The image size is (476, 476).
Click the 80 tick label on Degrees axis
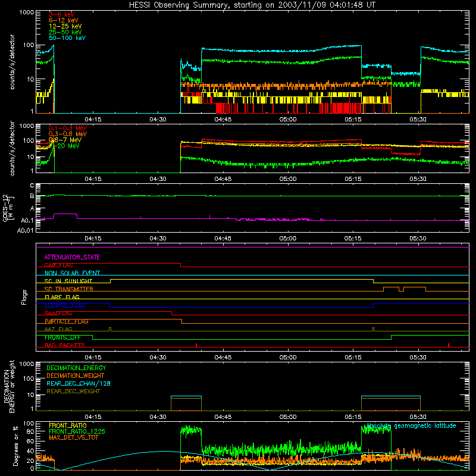pos(30,431)
